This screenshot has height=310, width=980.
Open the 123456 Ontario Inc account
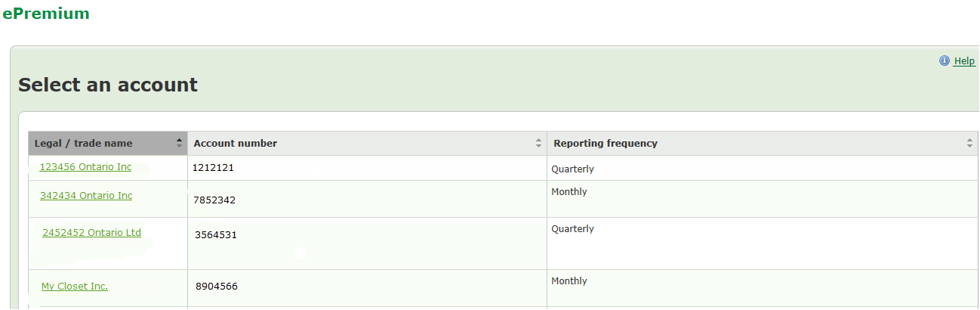click(x=85, y=167)
